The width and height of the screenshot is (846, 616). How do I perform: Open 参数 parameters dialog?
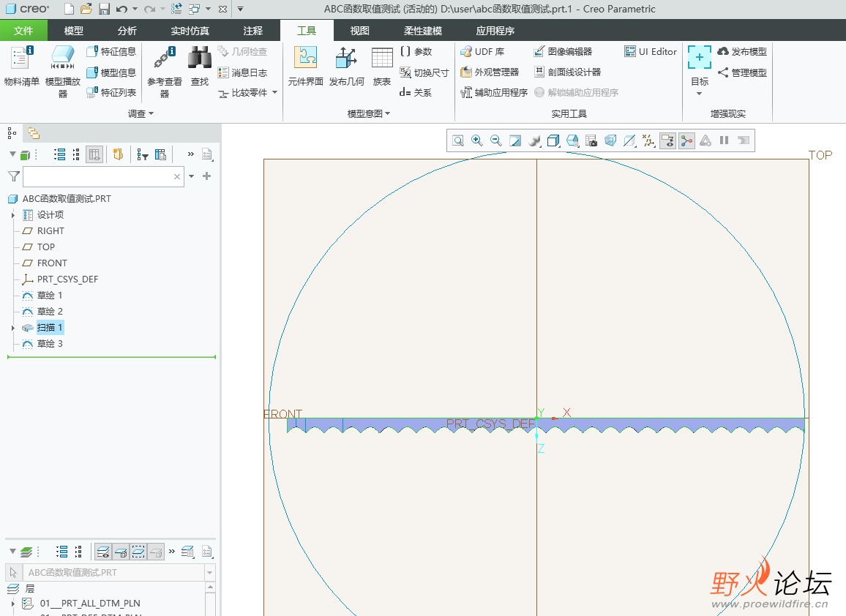(x=416, y=51)
